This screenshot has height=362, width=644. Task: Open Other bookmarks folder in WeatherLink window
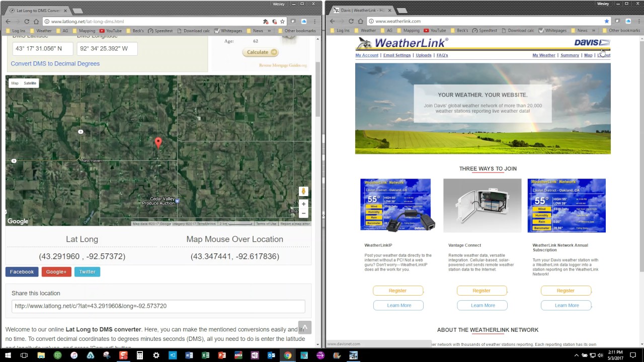[621, 31]
